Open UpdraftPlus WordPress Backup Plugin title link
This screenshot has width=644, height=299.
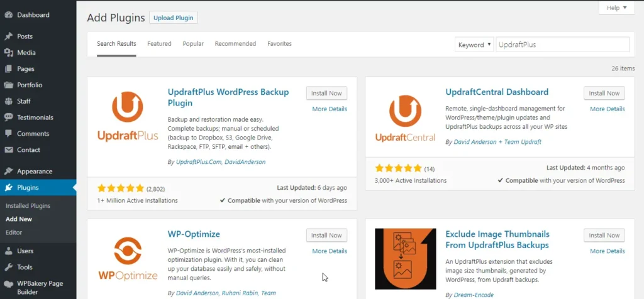(x=228, y=97)
